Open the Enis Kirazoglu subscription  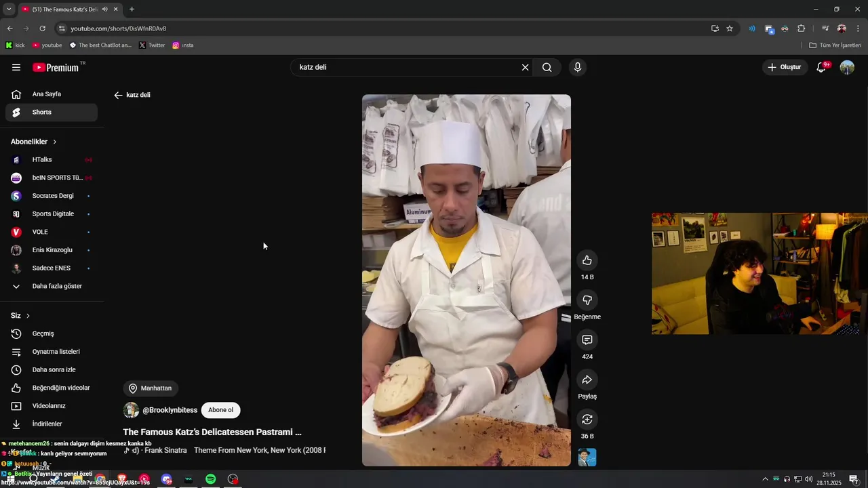click(52, 250)
